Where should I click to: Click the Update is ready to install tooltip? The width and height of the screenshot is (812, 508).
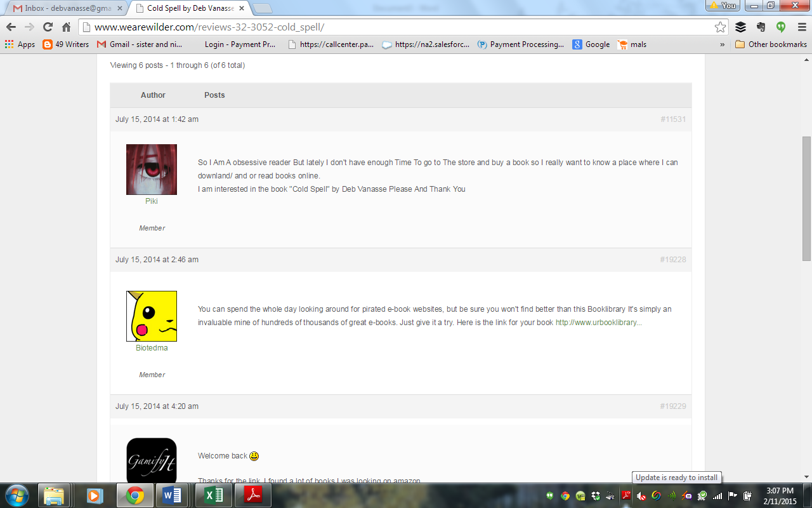pos(676,478)
